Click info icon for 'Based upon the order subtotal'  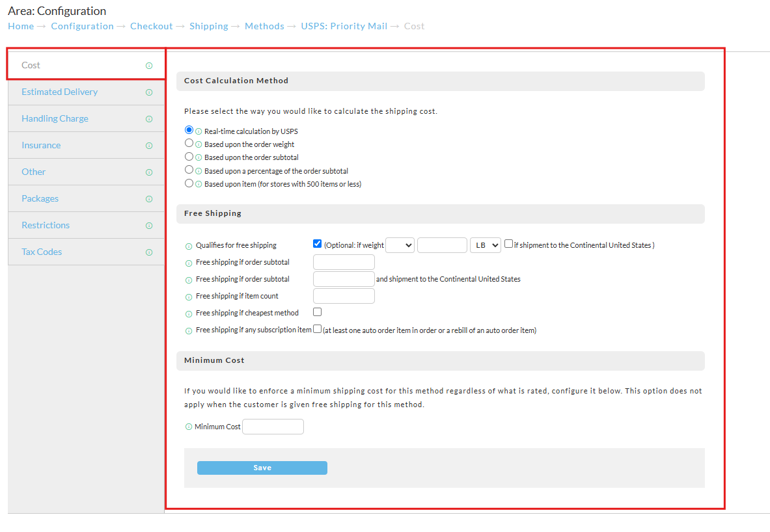click(x=199, y=157)
